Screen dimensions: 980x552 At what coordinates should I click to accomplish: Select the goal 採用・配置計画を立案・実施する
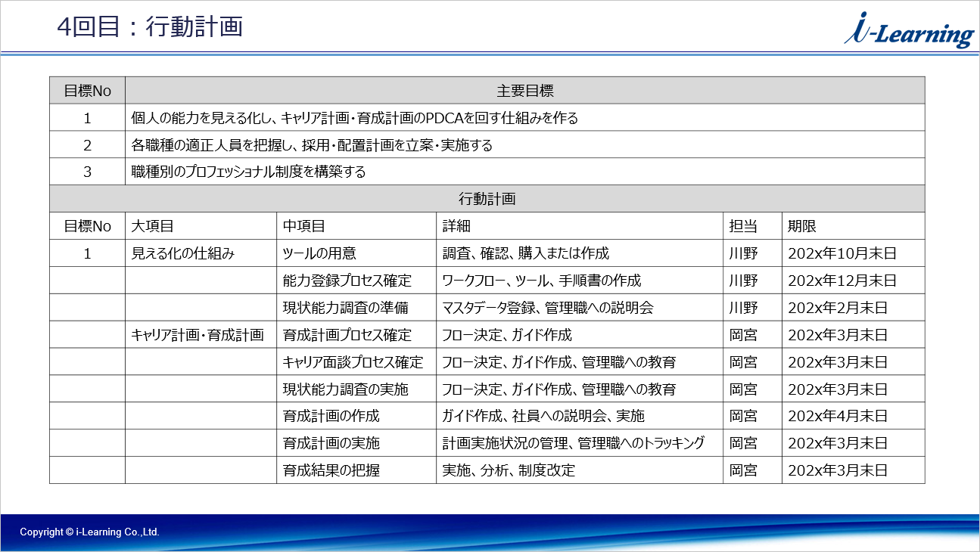click(312, 145)
